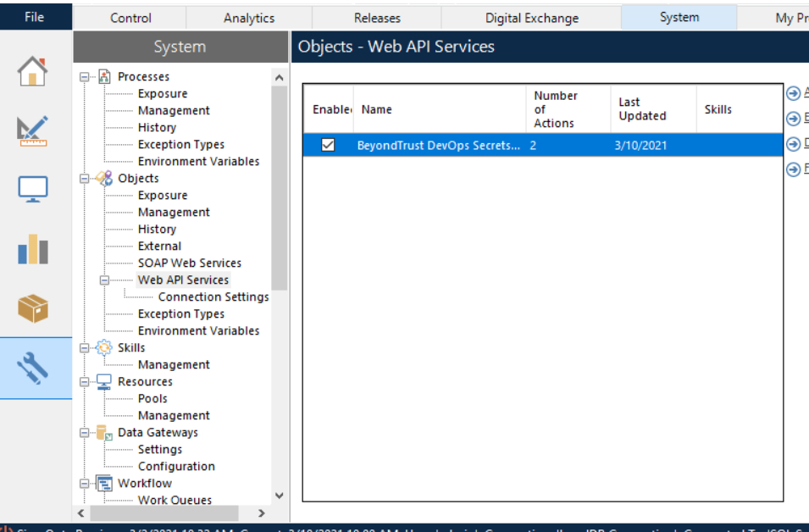Open History under Objects
The image size is (809, 532).
coord(157,229)
